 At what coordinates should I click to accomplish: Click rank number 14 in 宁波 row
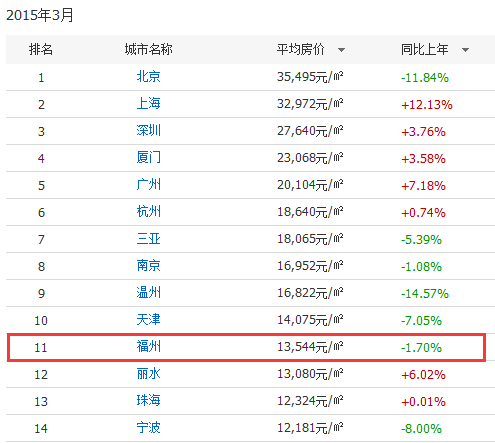41,429
